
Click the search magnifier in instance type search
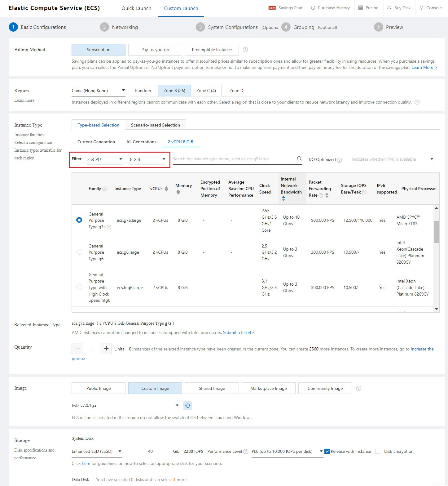click(299, 158)
